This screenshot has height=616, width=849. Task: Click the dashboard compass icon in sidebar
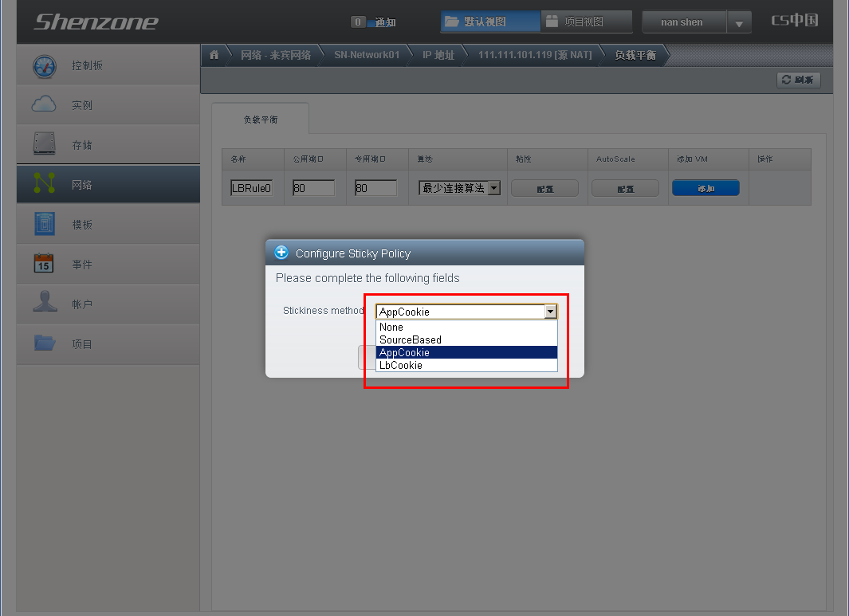(45, 65)
